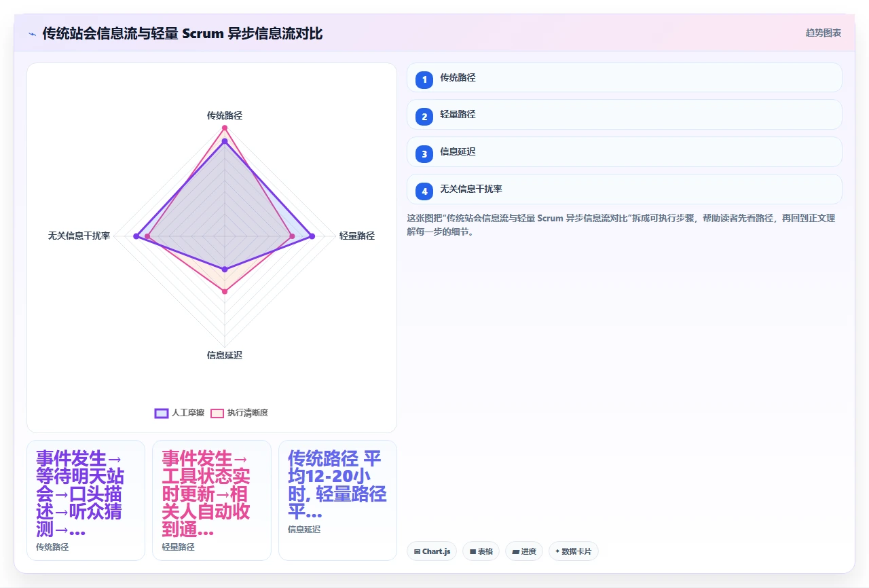This screenshot has height=588, width=869.
Task: Click the description paragraph under the step list
Action: click(621, 225)
